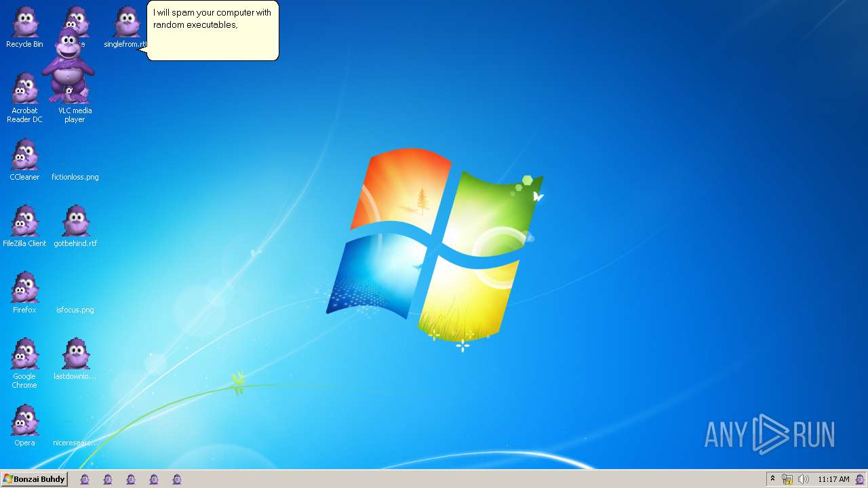Open the FileZilla Client shortcut
Screen dimensions: 868x488
pyautogui.click(x=24, y=226)
